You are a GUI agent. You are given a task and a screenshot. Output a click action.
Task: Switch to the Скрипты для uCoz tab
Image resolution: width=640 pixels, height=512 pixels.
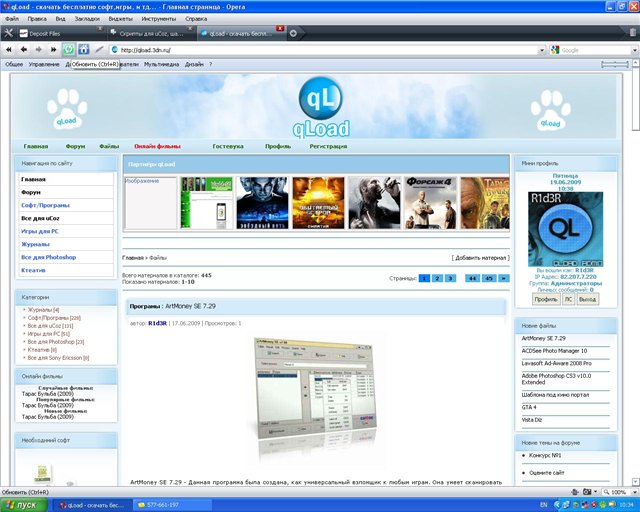[x=150, y=33]
